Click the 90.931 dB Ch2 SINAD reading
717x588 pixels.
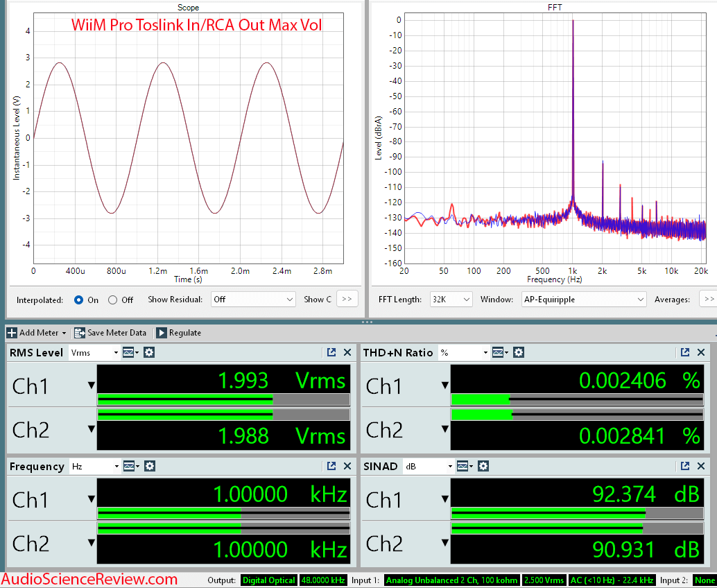(646, 549)
